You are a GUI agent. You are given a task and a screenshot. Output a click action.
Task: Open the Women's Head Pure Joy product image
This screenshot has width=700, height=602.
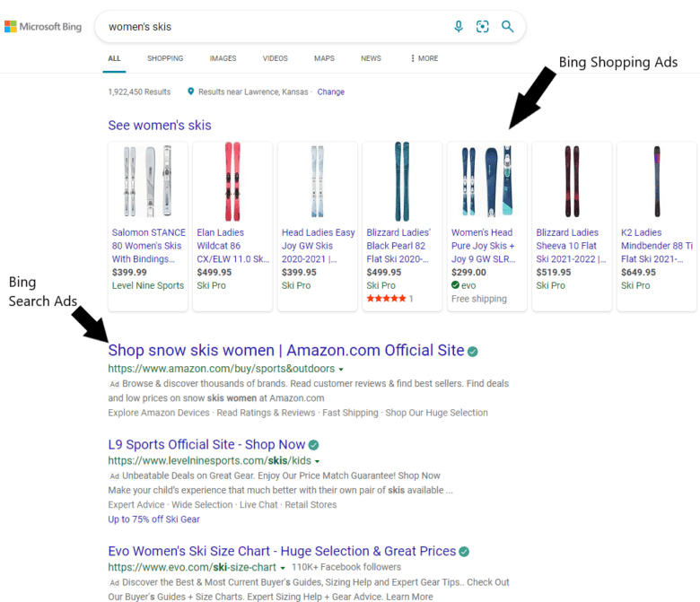pos(486,181)
